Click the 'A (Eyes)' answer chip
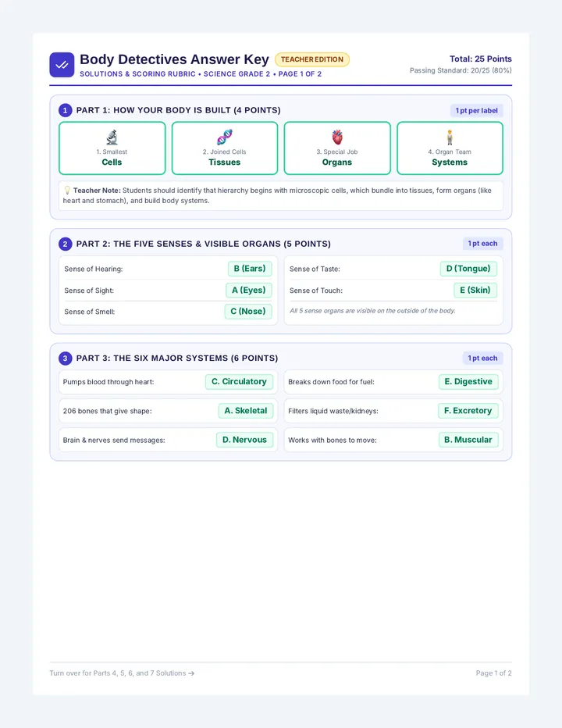The height and width of the screenshot is (728, 562). pyautogui.click(x=249, y=290)
